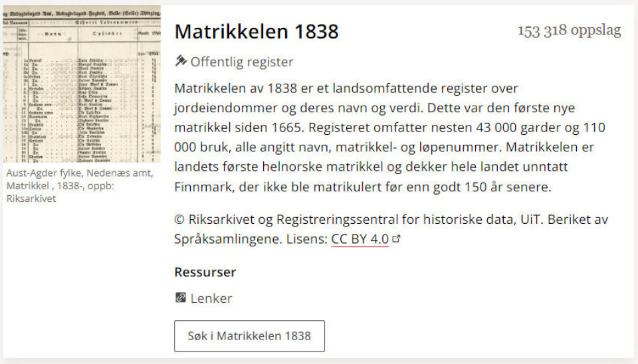This screenshot has width=638, height=364.
Task: Click the Lisens: label before the license
Action: pos(307,240)
